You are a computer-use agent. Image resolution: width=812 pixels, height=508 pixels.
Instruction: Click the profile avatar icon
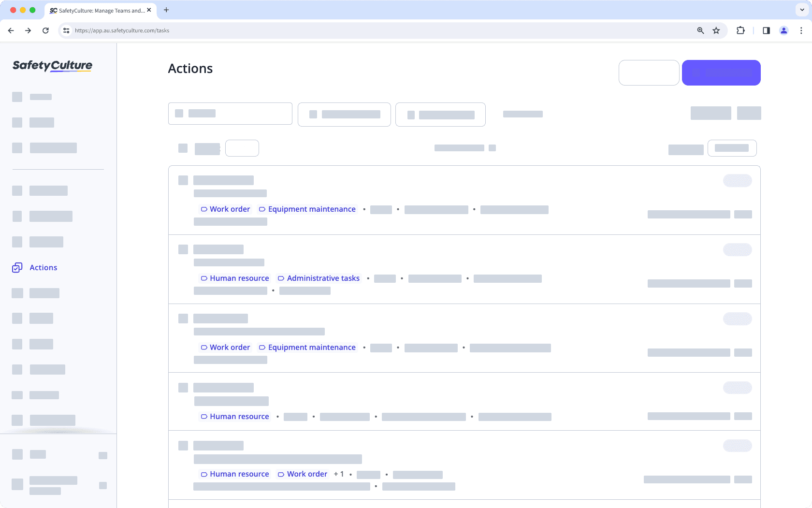click(783, 30)
